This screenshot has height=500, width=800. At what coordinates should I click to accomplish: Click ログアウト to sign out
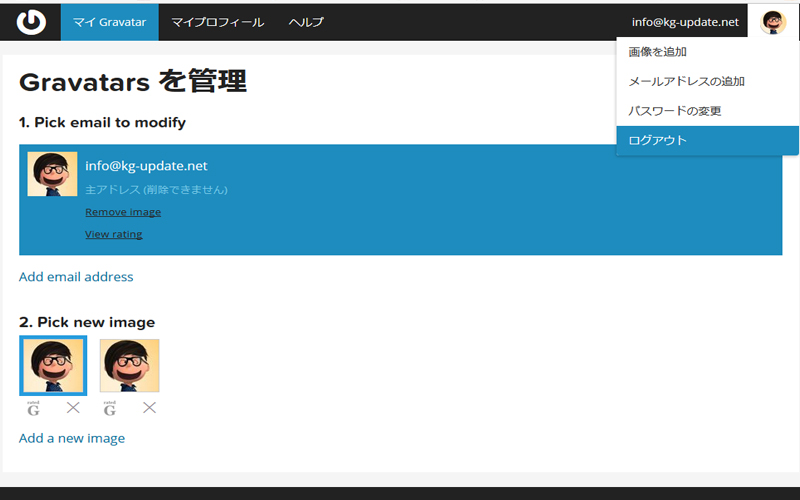tap(707, 140)
